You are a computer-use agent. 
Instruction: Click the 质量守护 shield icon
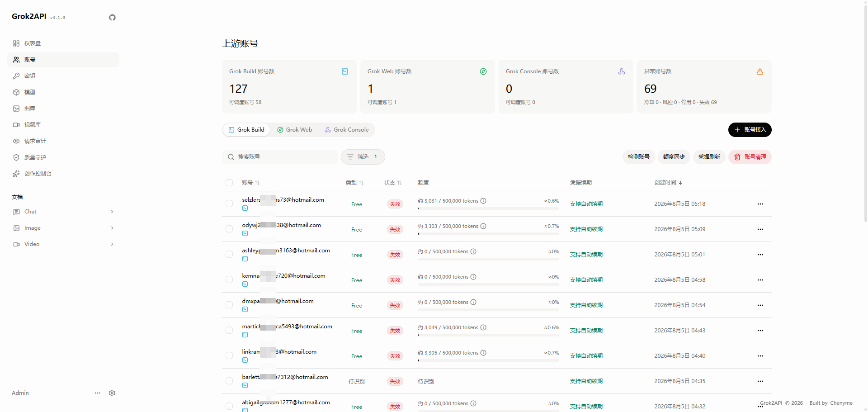click(16, 157)
